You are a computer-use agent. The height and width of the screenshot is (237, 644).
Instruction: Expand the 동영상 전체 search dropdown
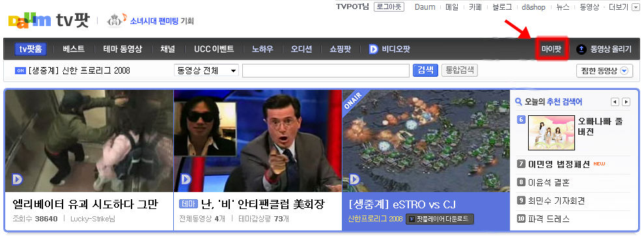click(206, 71)
